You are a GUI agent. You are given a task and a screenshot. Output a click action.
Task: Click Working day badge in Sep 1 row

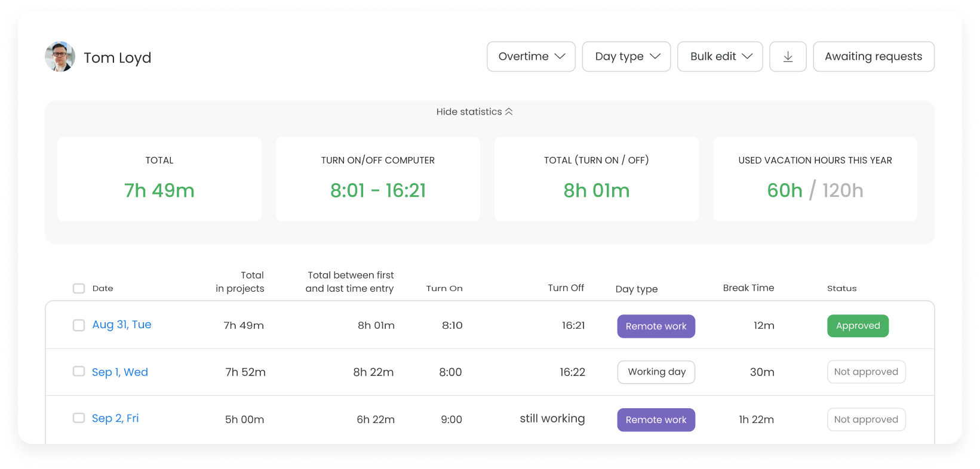click(x=656, y=372)
